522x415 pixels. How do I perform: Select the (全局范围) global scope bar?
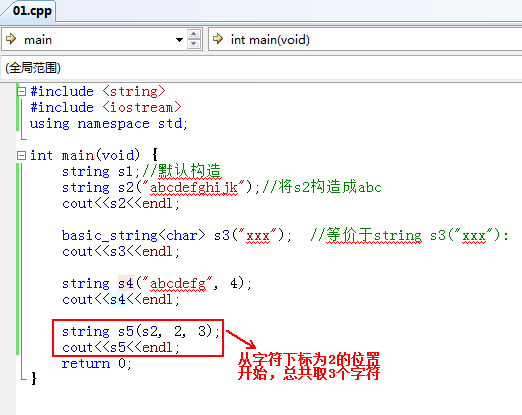coord(261,68)
